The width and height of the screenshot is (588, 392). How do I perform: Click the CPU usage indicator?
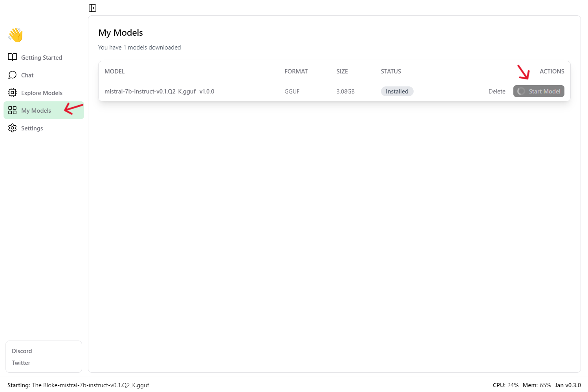pos(506,385)
